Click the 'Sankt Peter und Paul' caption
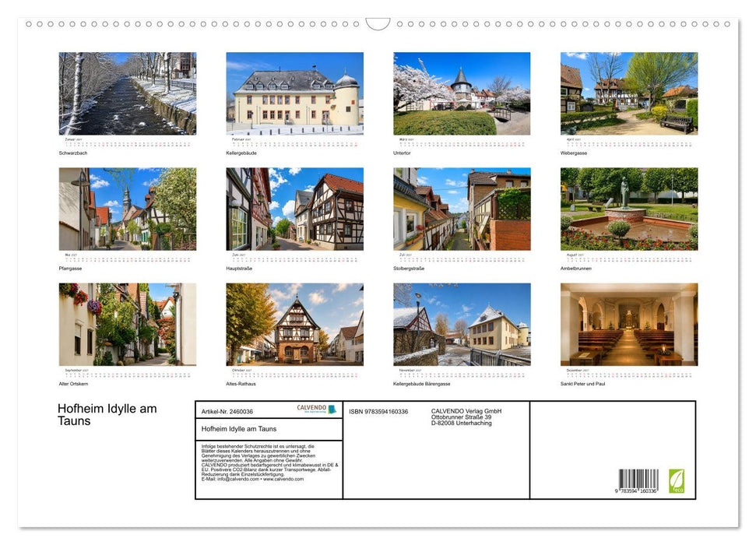This screenshot has height=545, width=756. [583, 384]
